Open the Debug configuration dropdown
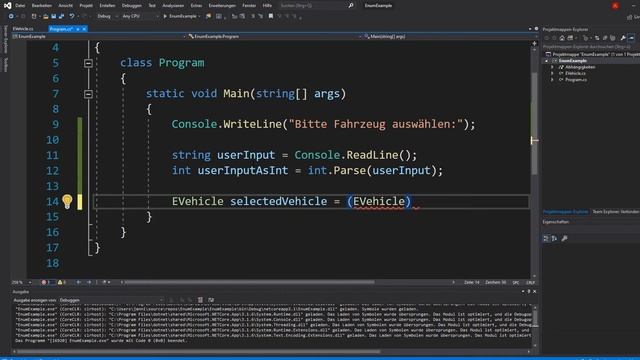 pos(107,16)
